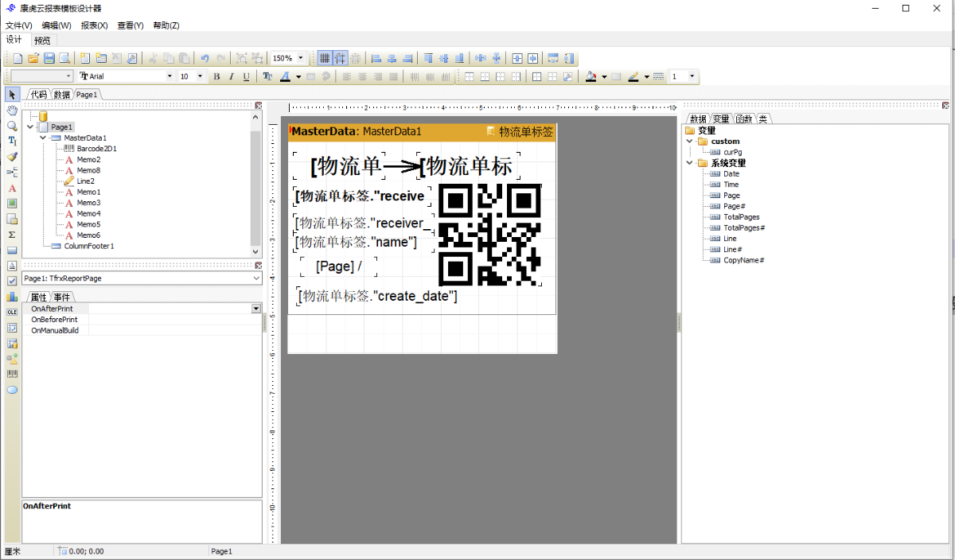
Task: Insert a chart object from the left toolbar
Action: tap(12, 297)
